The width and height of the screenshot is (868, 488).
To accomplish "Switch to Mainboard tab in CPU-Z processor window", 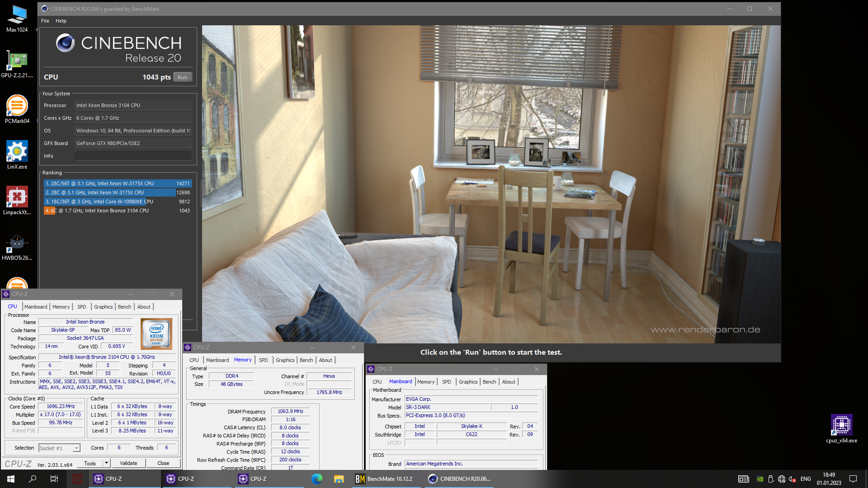I will (x=36, y=307).
